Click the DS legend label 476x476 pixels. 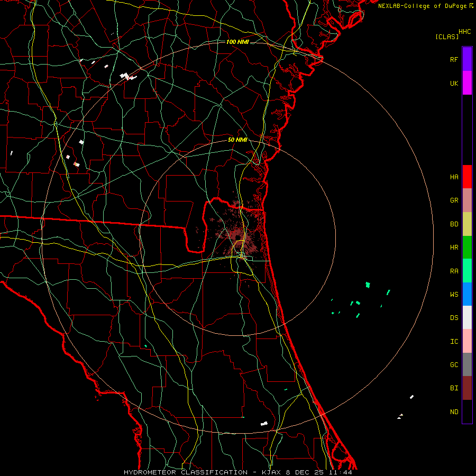pos(454,318)
